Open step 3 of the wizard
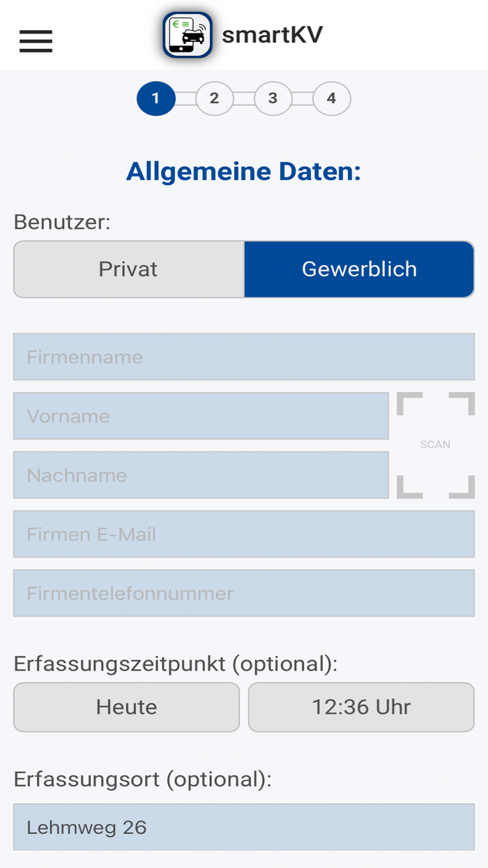This screenshot has width=488, height=868. (x=273, y=98)
